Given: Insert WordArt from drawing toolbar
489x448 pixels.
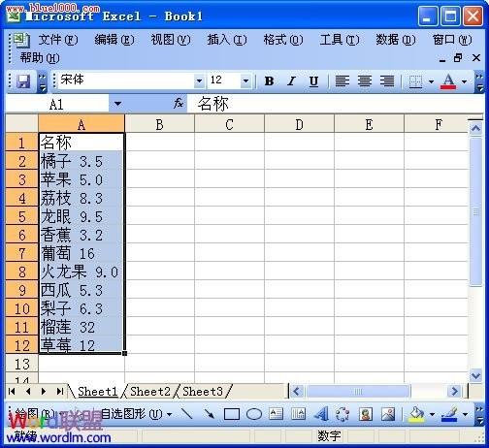Looking at the screenshot, I should pyautogui.click(x=321, y=414).
